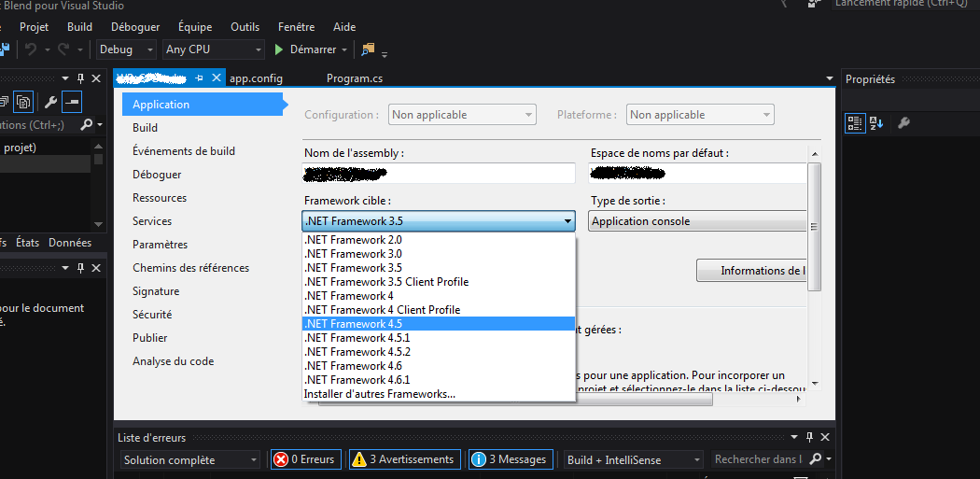The width and height of the screenshot is (980, 479).
Task: Pin the lower left panel
Action: [80, 268]
